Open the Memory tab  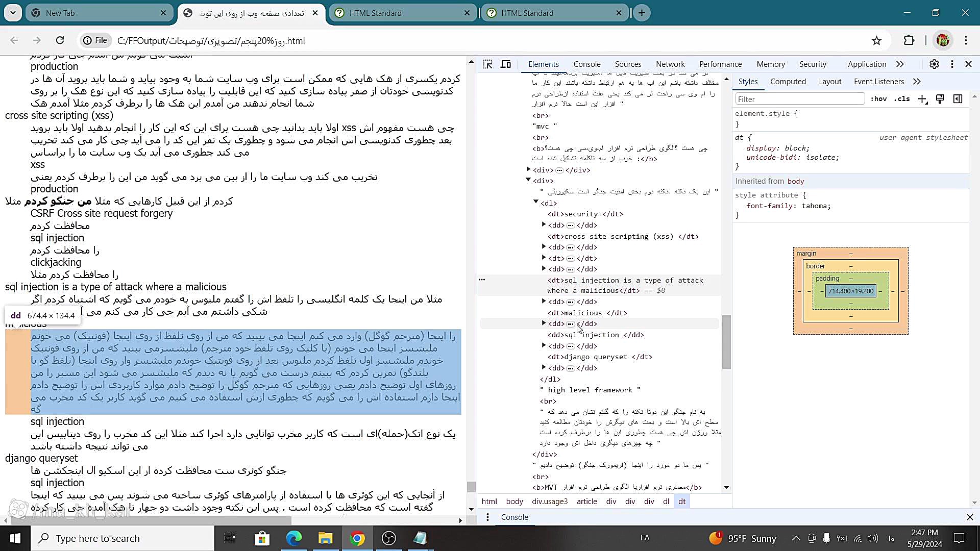click(x=771, y=64)
